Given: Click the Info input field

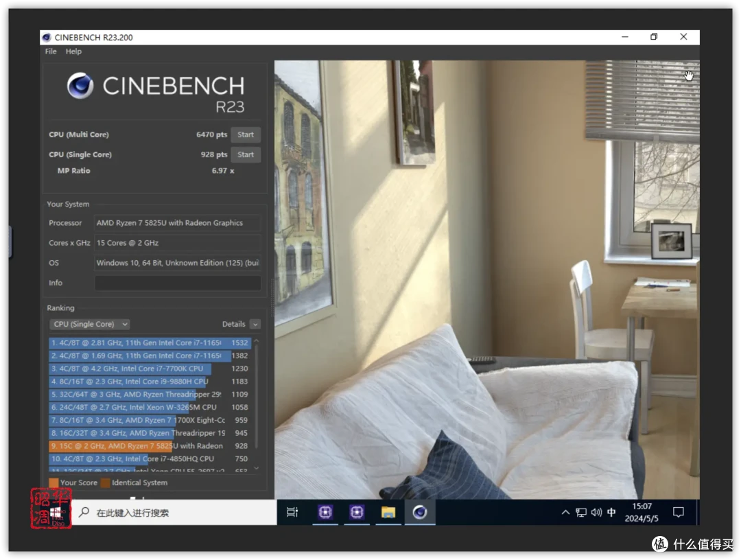Looking at the screenshot, I should coord(178,283).
